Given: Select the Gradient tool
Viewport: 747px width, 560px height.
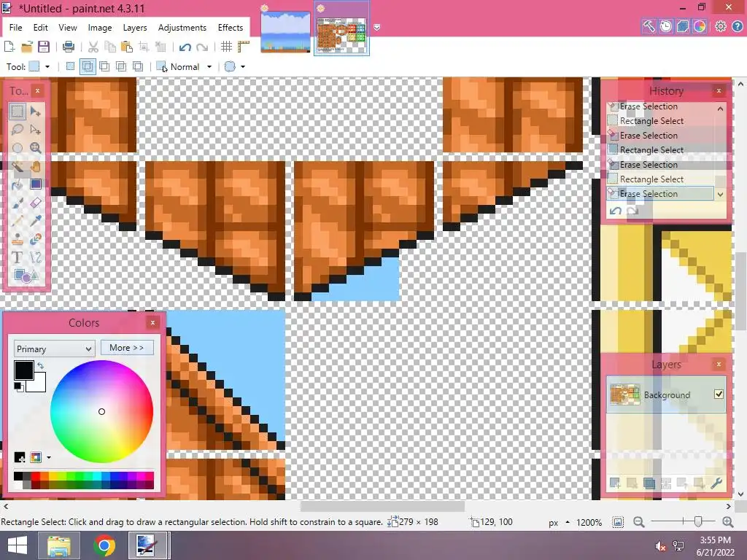Looking at the screenshot, I should click(36, 184).
